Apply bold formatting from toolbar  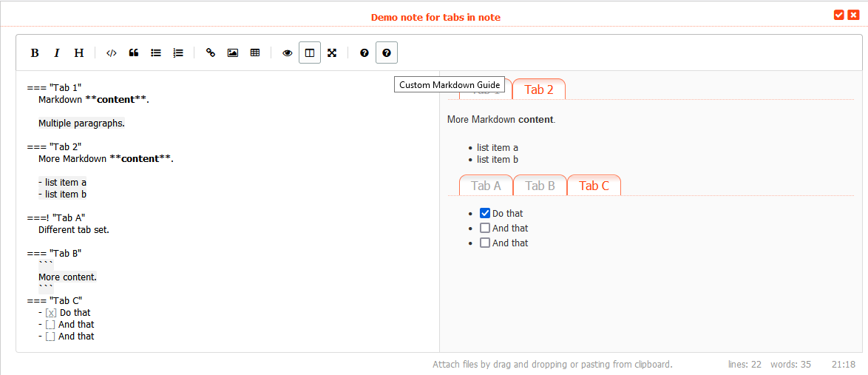(35, 53)
